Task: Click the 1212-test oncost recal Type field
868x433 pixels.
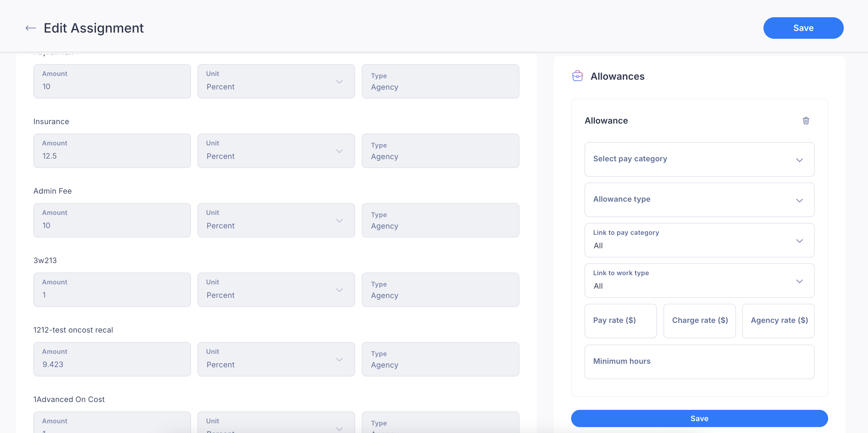Action: (x=440, y=359)
